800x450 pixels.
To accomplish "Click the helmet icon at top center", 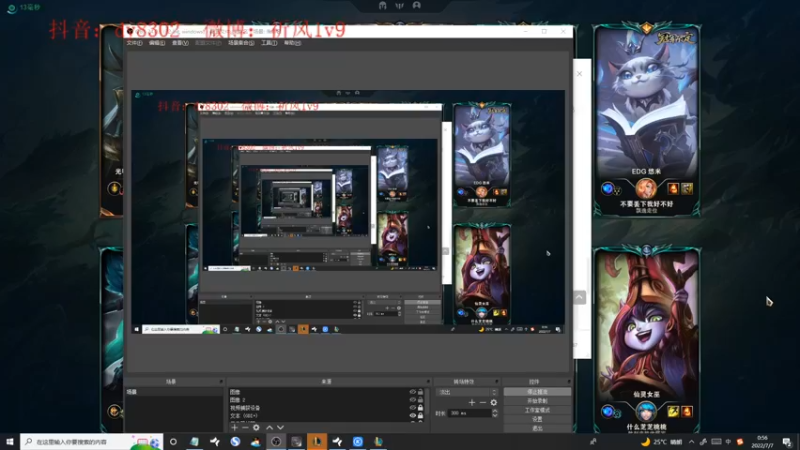I will coord(383,5).
